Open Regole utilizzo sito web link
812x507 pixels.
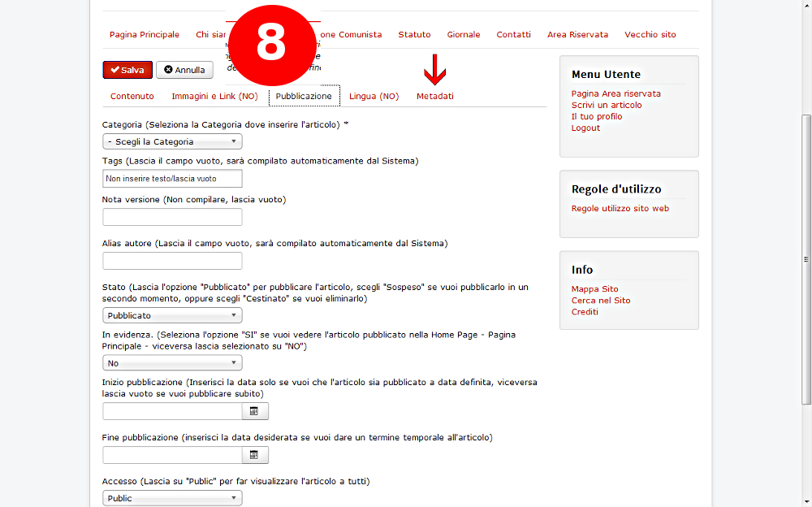[x=620, y=208]
